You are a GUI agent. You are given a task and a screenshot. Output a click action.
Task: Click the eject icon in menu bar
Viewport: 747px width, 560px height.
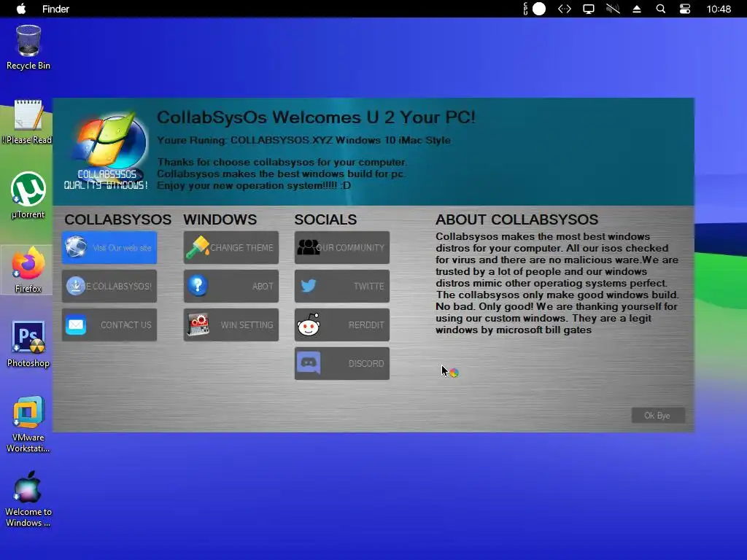(637, 9)
